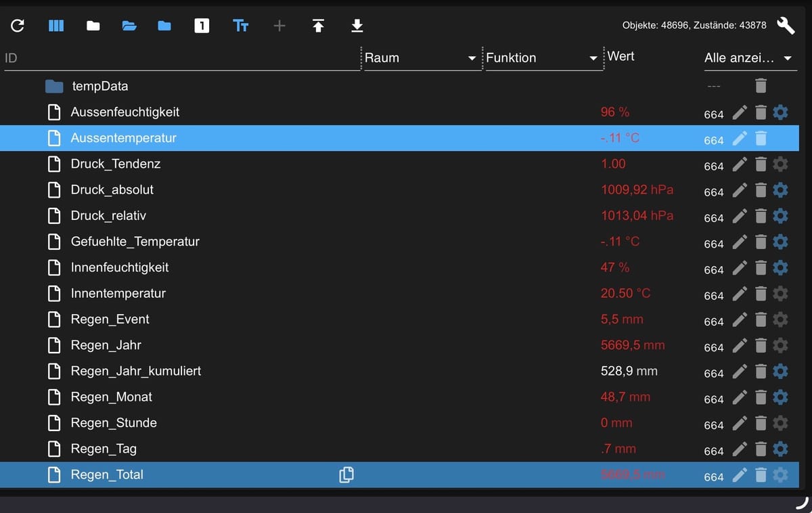
Task: Open settings gear for Regen_Tag
Action: click(780, 449)
